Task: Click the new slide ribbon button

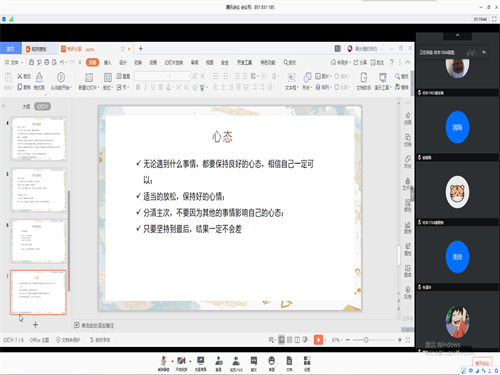Action: tap(89, 81)
